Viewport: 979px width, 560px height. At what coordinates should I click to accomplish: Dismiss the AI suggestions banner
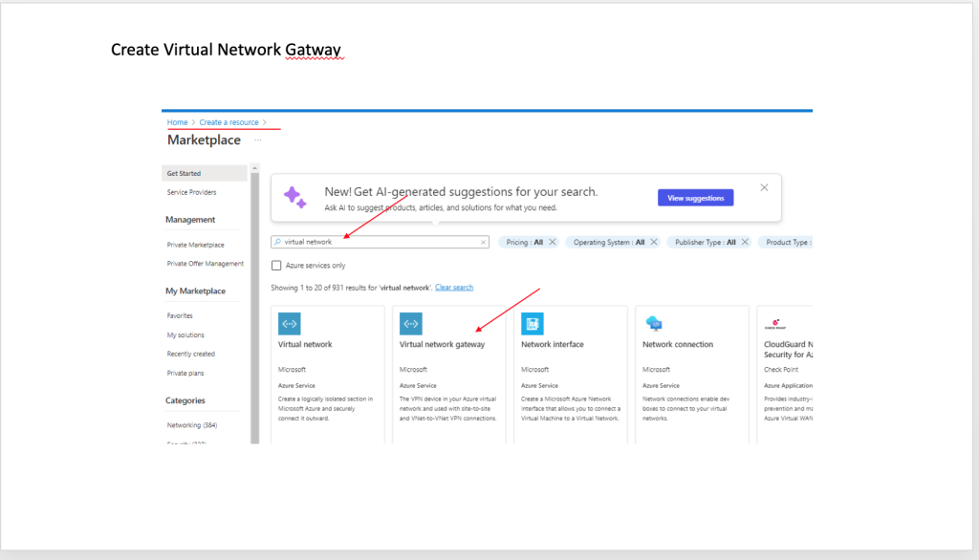click(764, 188)
